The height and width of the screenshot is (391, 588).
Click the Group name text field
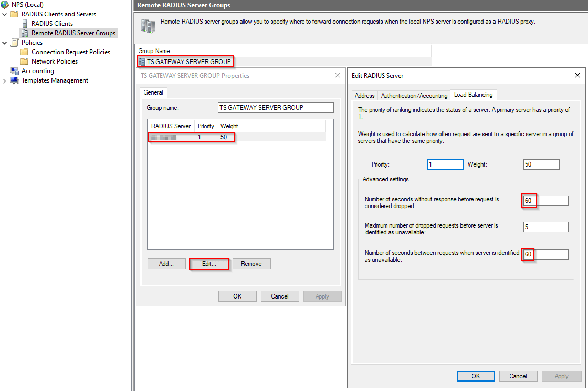tap(276, 108)
